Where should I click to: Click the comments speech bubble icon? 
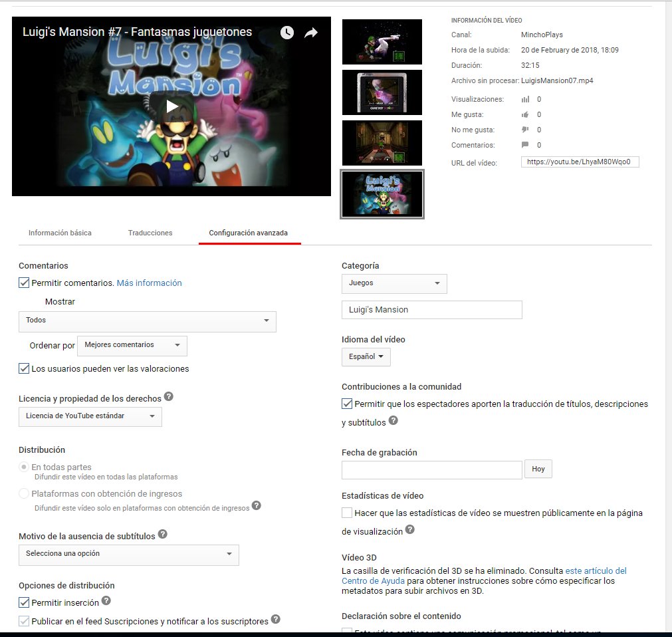(525, 145)
